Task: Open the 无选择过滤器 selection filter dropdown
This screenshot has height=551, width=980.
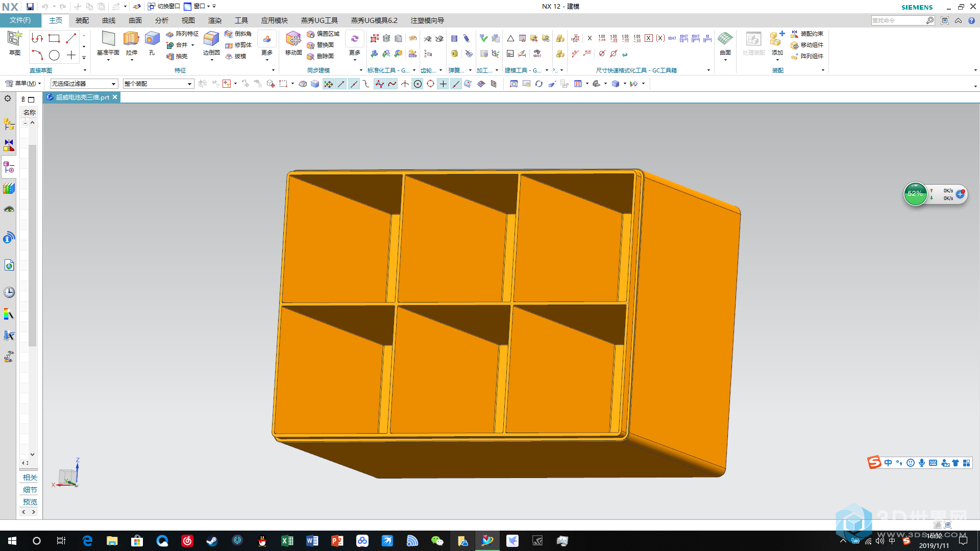Action: point(84,84)
